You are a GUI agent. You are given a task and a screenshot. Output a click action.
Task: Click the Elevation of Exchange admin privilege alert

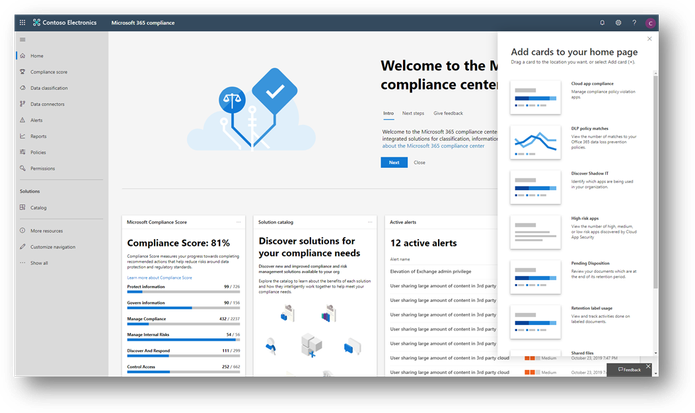click(430, 272)
